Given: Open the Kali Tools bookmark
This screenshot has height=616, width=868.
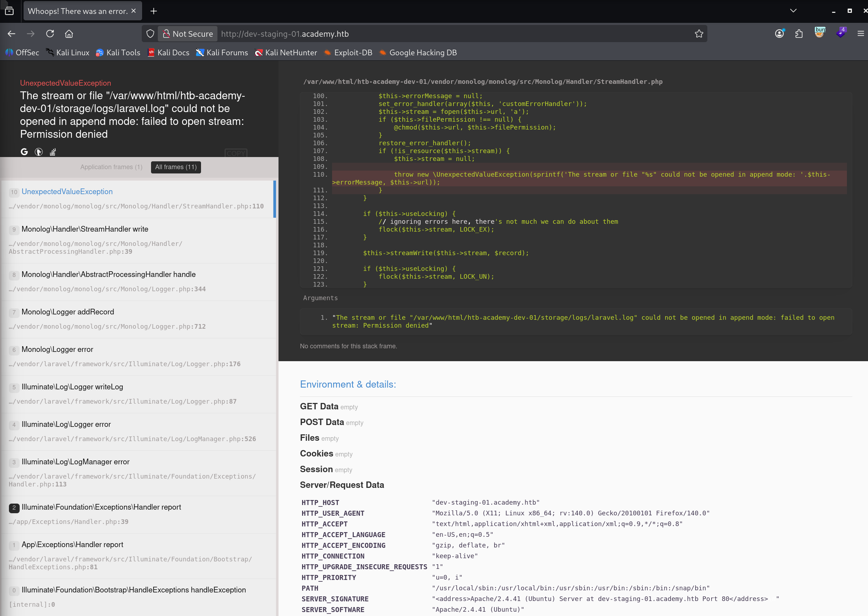Looking at the screenshot, I should tap(118, 53).
